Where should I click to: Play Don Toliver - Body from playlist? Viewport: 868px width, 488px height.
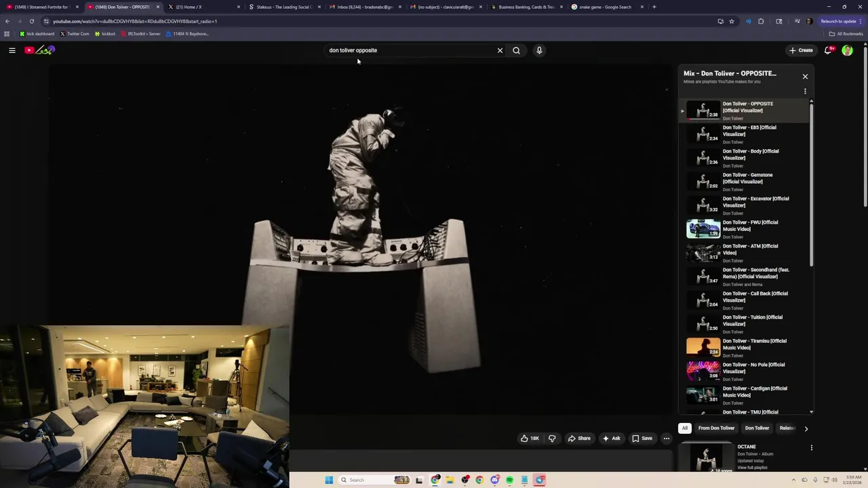pos(744,158)
